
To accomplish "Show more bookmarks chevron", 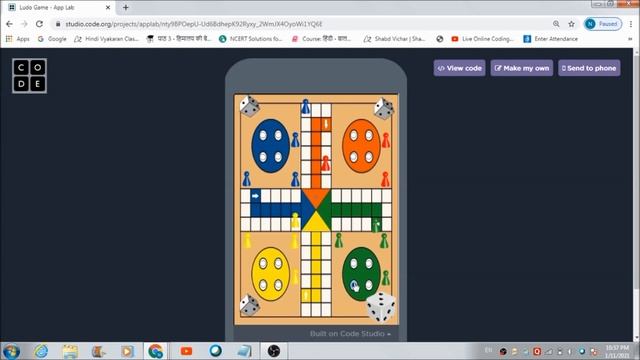I will 631,39.
